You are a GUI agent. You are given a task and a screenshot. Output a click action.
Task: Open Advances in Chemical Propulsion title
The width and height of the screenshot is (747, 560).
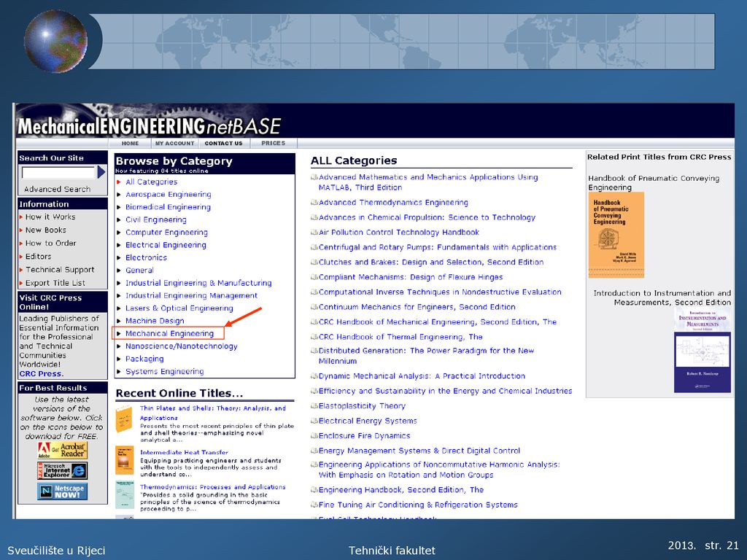(427, 217)
